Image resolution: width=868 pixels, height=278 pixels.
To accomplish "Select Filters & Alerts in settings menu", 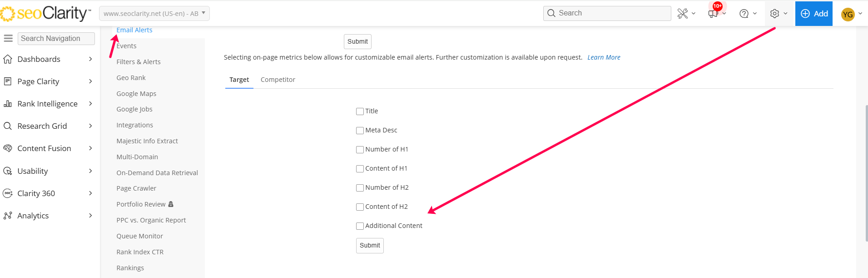I will pos(139,62).
